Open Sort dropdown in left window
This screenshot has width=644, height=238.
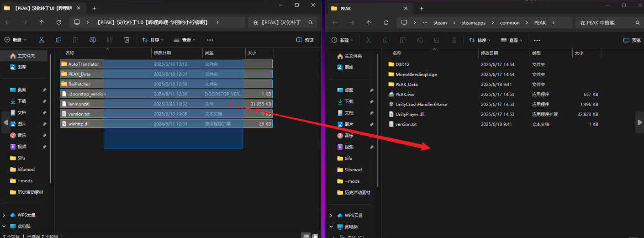coord(153,40)
